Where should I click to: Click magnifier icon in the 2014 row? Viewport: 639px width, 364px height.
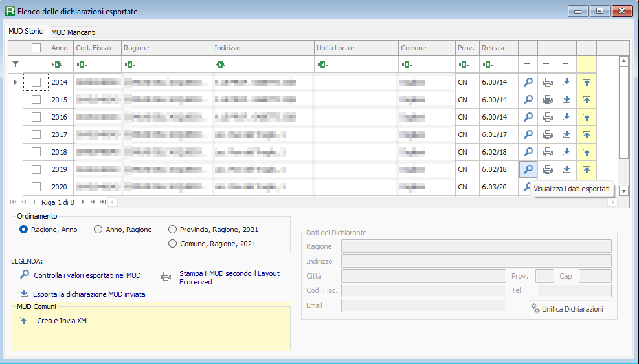tap(528, 82)
